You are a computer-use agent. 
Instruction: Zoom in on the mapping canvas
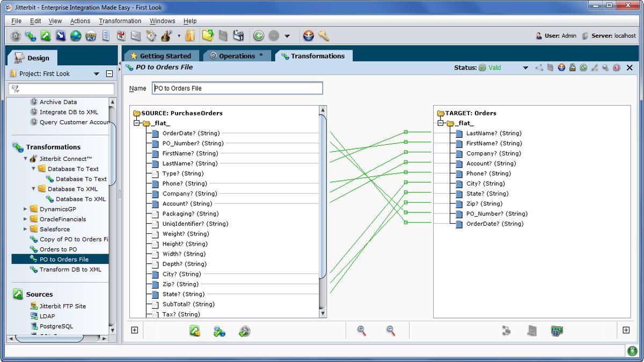[x=362, y=330]
